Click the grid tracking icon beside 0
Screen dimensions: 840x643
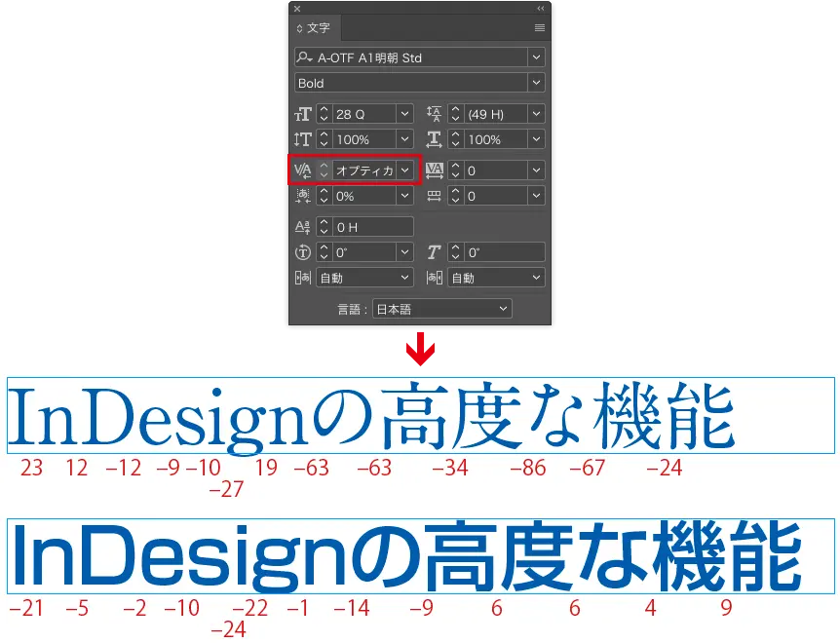[x=435, y=195]
